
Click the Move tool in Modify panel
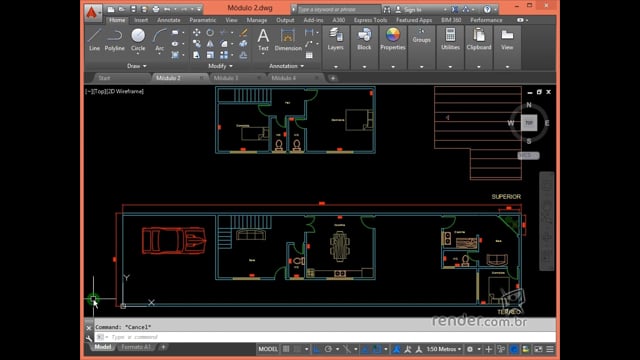[x=196, y=32]
